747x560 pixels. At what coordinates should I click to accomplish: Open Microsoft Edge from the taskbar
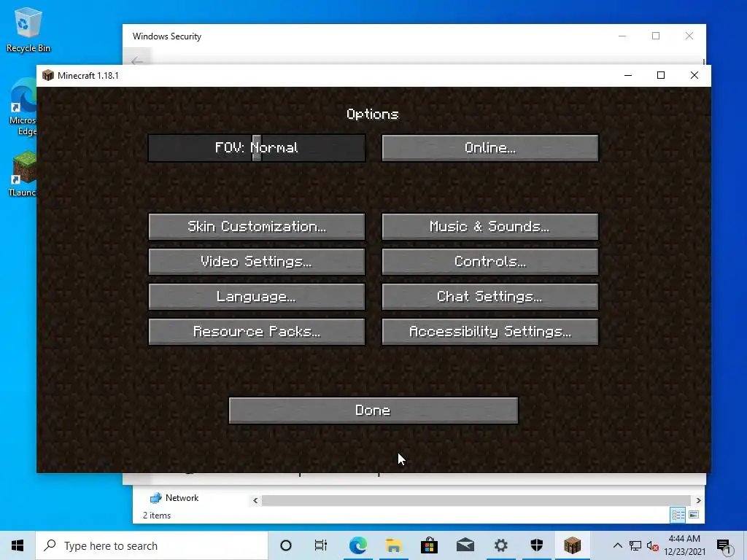point(357,545)
